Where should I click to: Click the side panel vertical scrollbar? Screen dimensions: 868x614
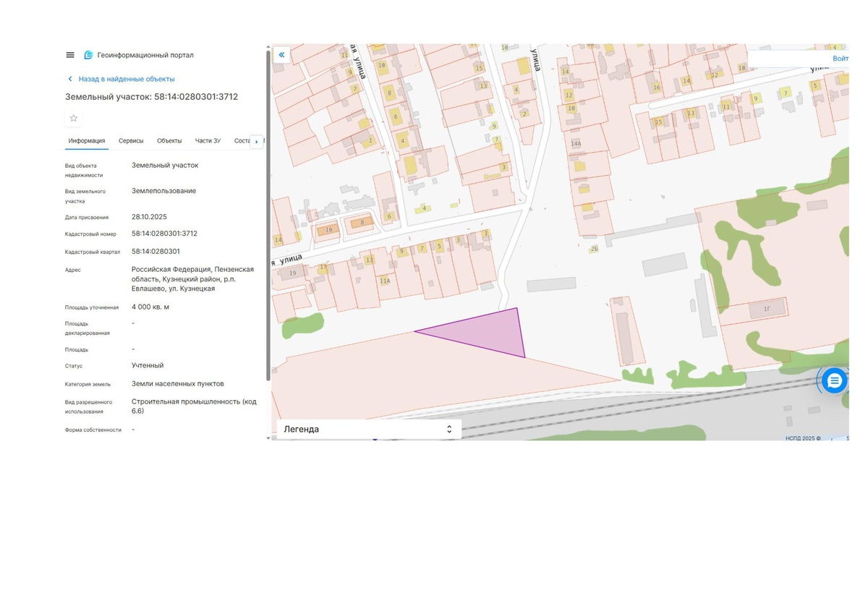pos(268,217)
